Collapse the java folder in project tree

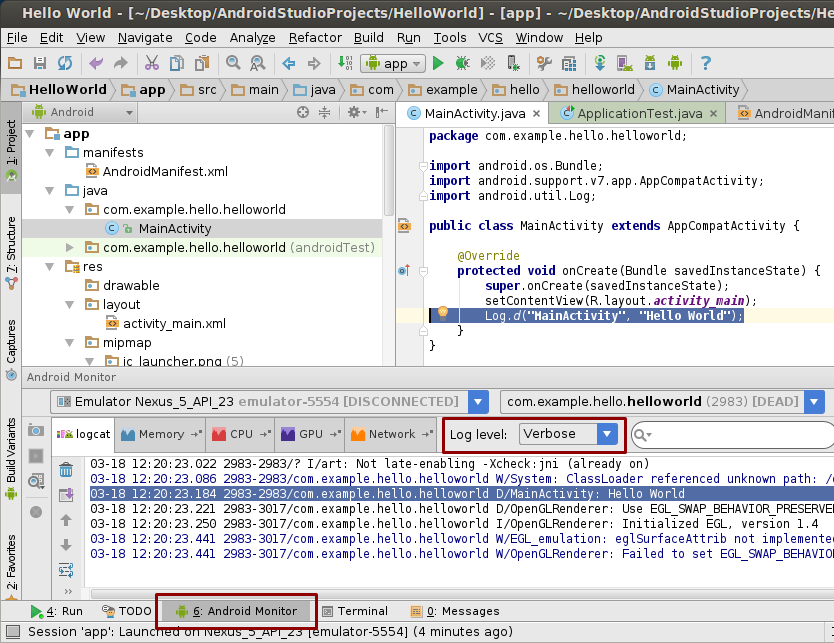tap(47, 189)
